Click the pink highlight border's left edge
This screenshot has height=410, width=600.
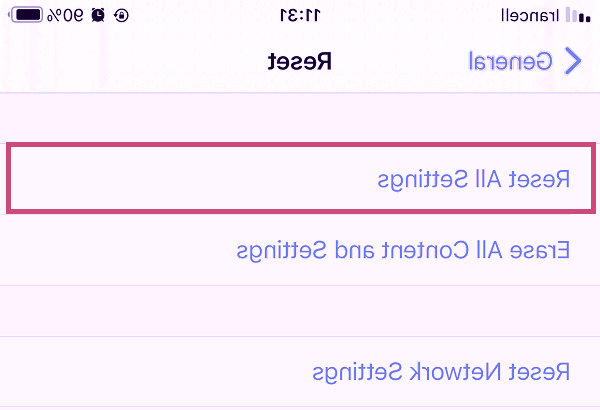pyautogui.click(x=8, y=178)
